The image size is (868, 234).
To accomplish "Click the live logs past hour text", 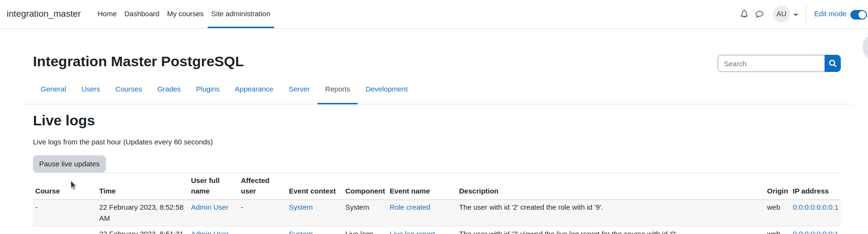I will pyautogui.click(x=123, y=142).
